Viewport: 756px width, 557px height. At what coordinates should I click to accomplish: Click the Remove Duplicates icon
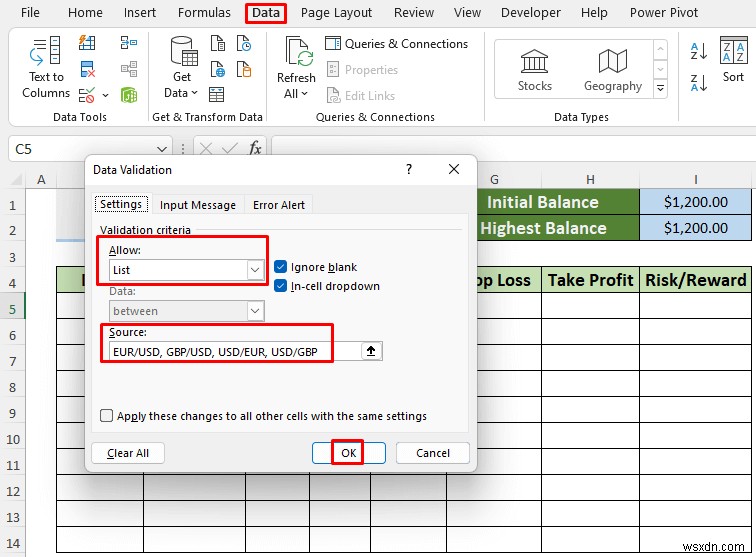[87, 69]
